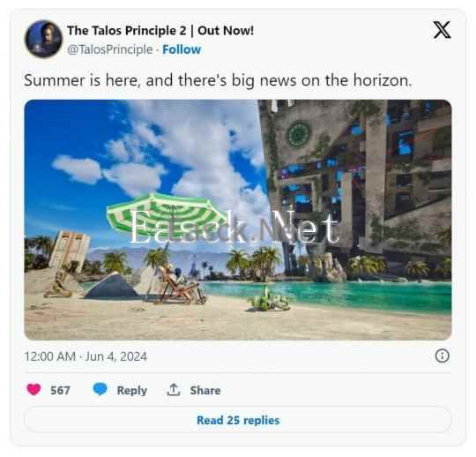Click the Share label
The image size is (476, 457).
205,390
